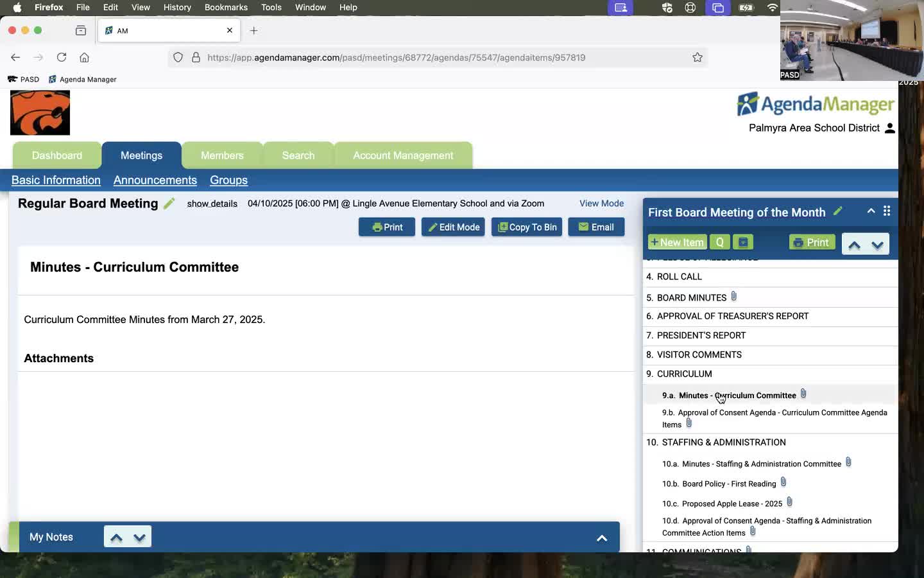Collapse the First Board Meeting agenda panel

[871, 211]
